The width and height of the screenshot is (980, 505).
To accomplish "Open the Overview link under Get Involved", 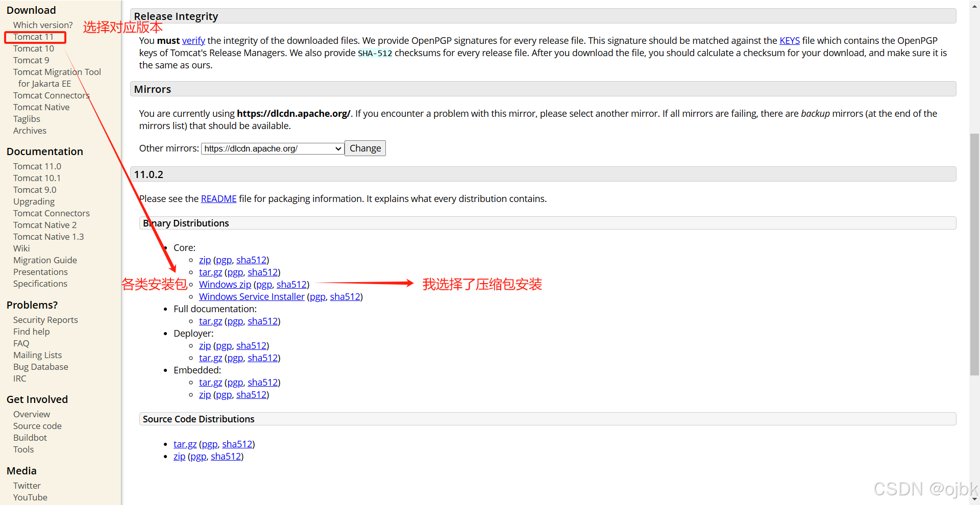I will coord(32,414).
